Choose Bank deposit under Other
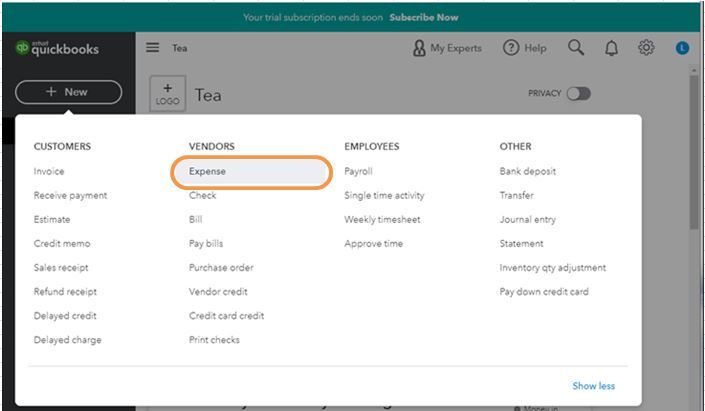 click(527, 171)
